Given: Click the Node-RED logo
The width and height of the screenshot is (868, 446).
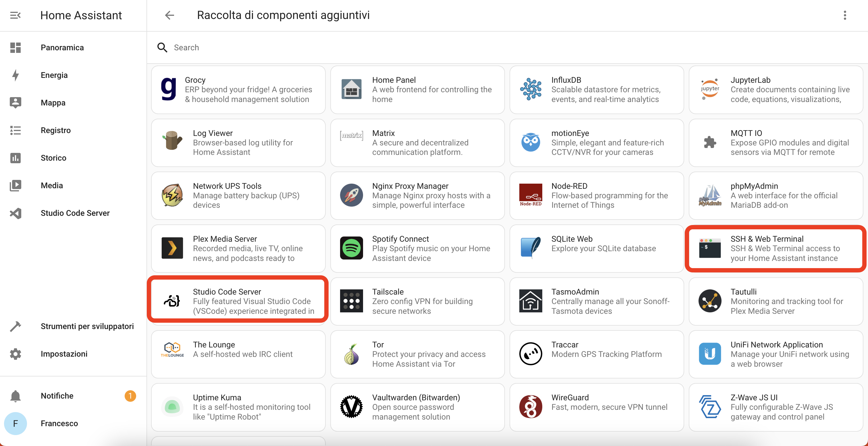Looking at the screenshot, I should pyautogui.click(x=531, y=195).
